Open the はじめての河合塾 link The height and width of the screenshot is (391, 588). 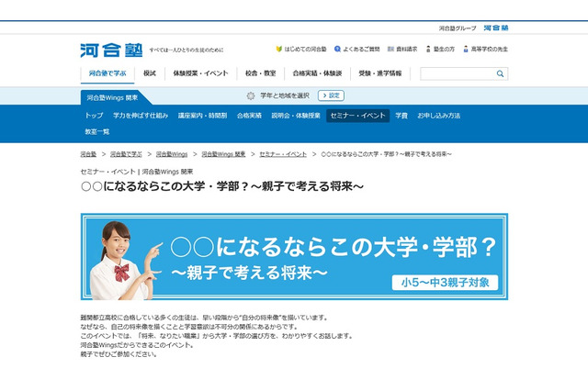[305, 49]
